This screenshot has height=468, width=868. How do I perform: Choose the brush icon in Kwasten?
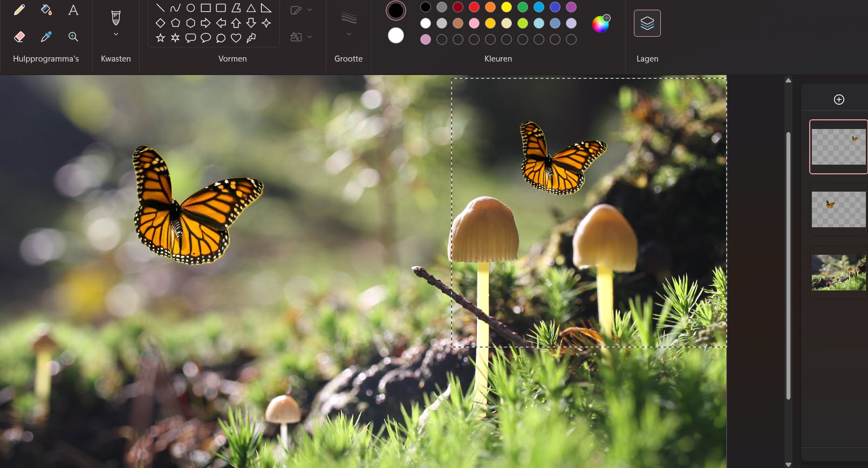coord(115,18)
